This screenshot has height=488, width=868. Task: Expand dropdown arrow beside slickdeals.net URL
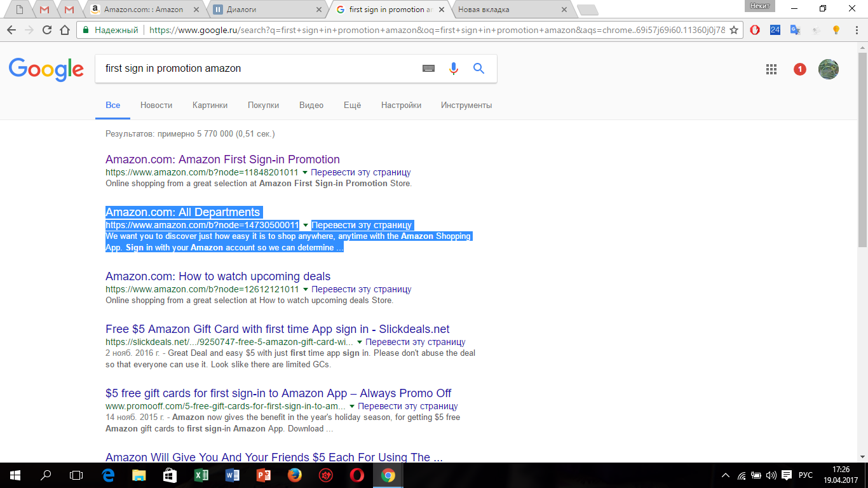360,342
